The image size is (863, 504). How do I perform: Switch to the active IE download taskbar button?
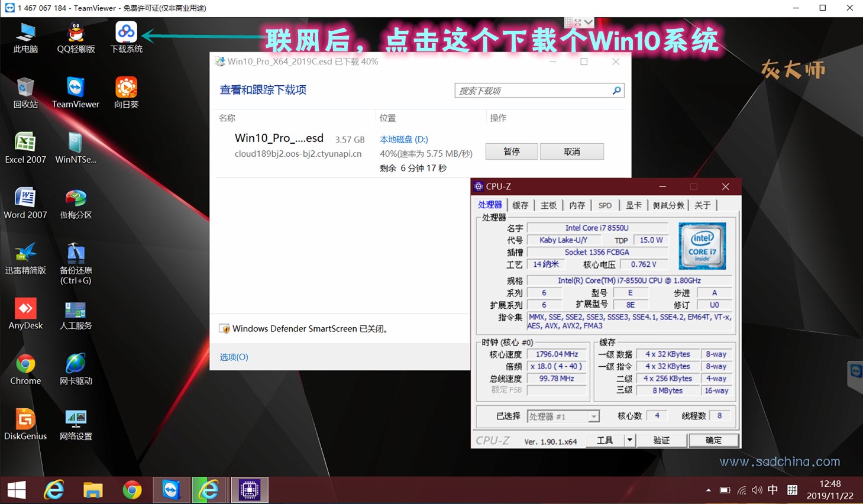[x=209, y=490]
